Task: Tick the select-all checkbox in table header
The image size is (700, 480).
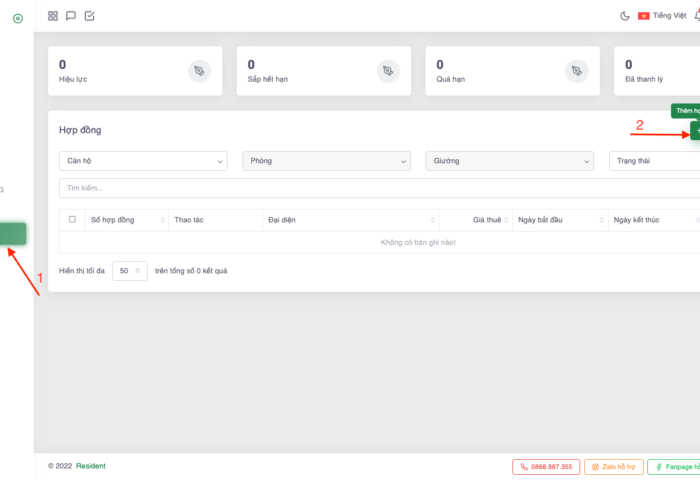Action: tap(72, 219)
